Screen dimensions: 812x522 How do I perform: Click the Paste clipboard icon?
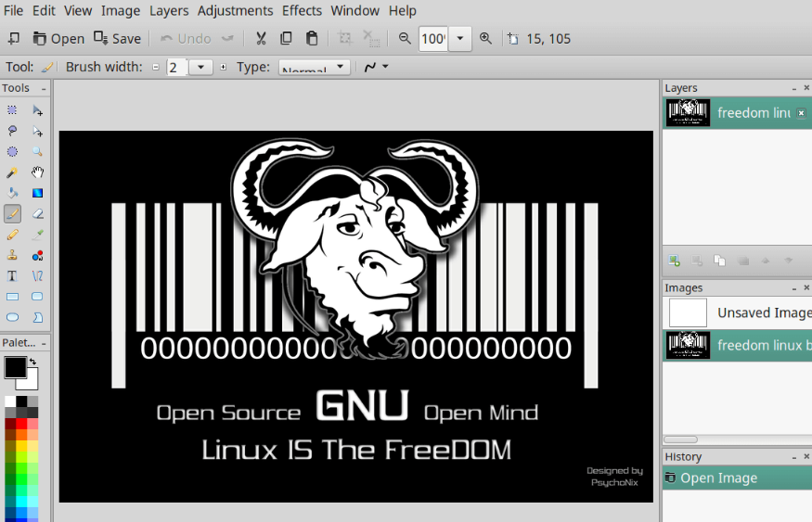coord(312,38)
